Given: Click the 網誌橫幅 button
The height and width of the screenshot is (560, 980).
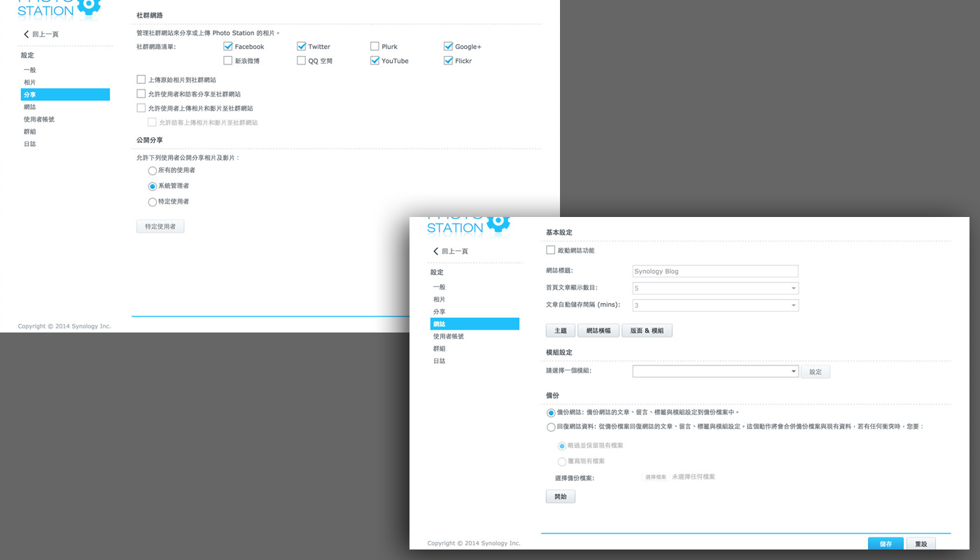Looking at the screenshot, I should point(598,331).
